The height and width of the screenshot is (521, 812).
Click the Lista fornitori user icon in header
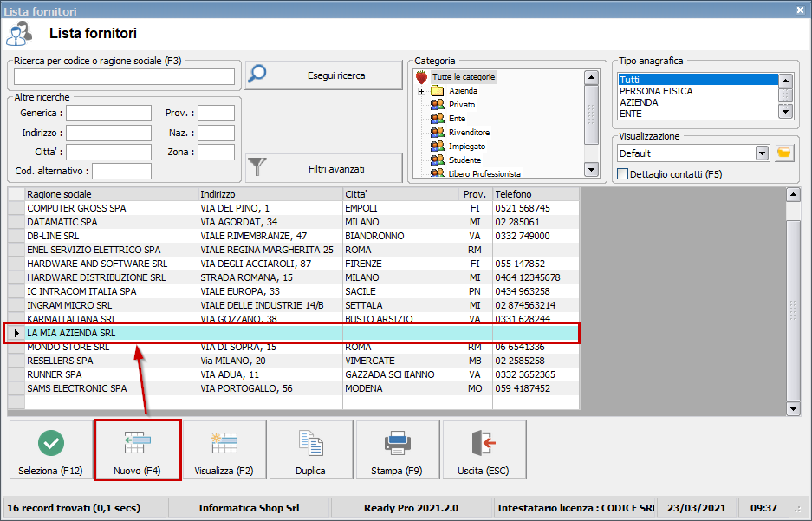tap(19, 34)
